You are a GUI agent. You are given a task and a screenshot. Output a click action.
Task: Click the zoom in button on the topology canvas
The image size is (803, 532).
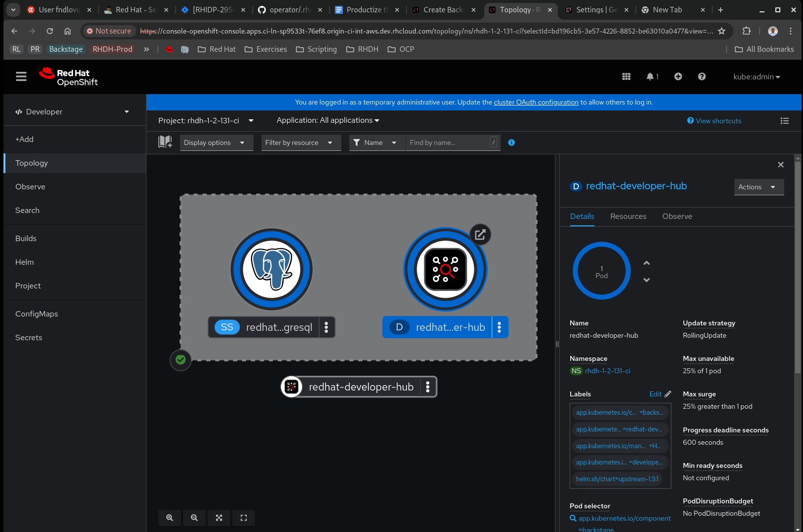170,518
